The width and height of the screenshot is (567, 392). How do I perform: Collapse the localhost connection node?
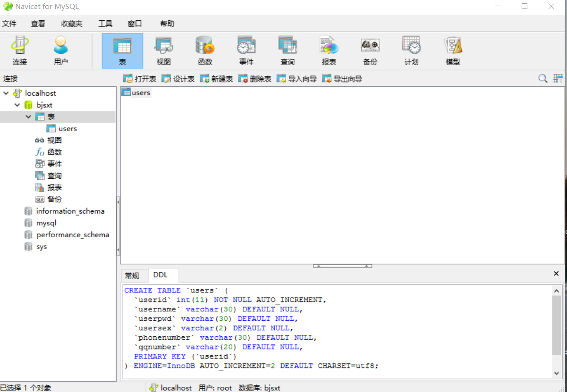tap(6, 93)
